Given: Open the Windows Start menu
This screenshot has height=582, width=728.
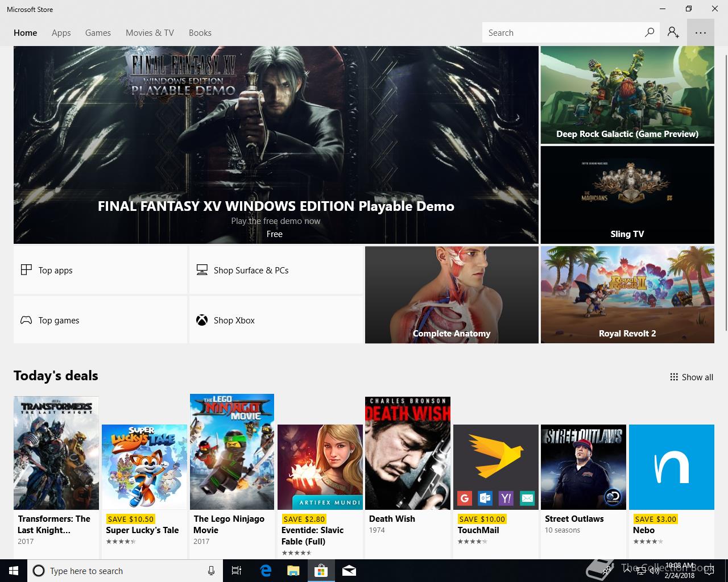Looking at the screenshot, I should coord(14,571).
